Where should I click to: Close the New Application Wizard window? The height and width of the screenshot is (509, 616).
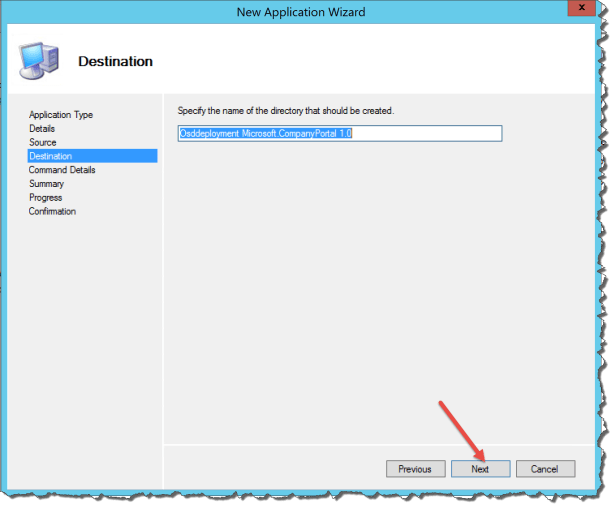576,10
